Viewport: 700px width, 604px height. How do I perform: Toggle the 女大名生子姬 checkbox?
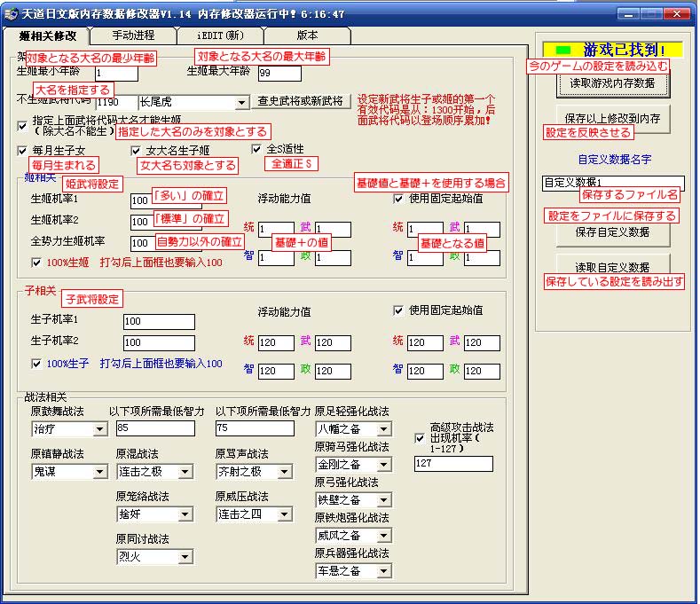(x=136, y=151)
